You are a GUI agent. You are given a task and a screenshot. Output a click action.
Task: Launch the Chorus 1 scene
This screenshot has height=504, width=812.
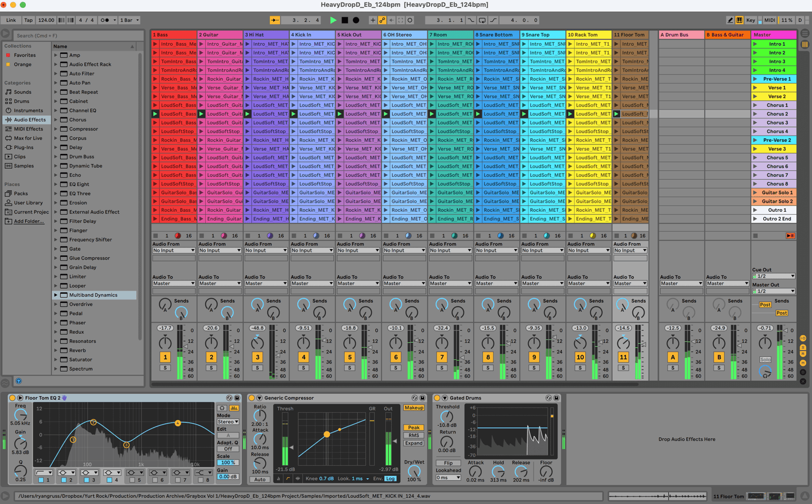point(755,105)
